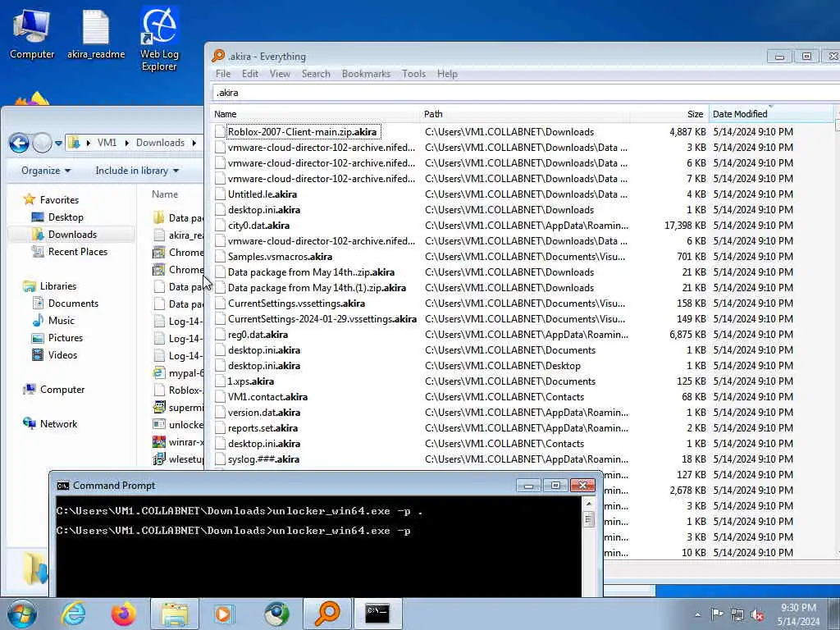Go back in Explorer window

(20, 143)
